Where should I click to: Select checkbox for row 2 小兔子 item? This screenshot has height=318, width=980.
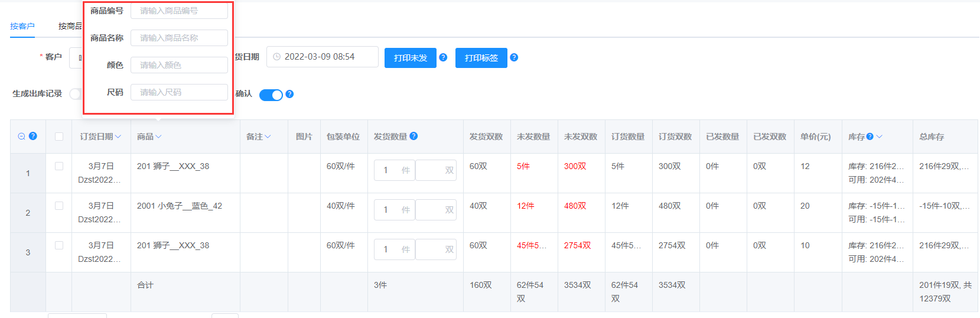pyautogui.click(x=59, y=206)
